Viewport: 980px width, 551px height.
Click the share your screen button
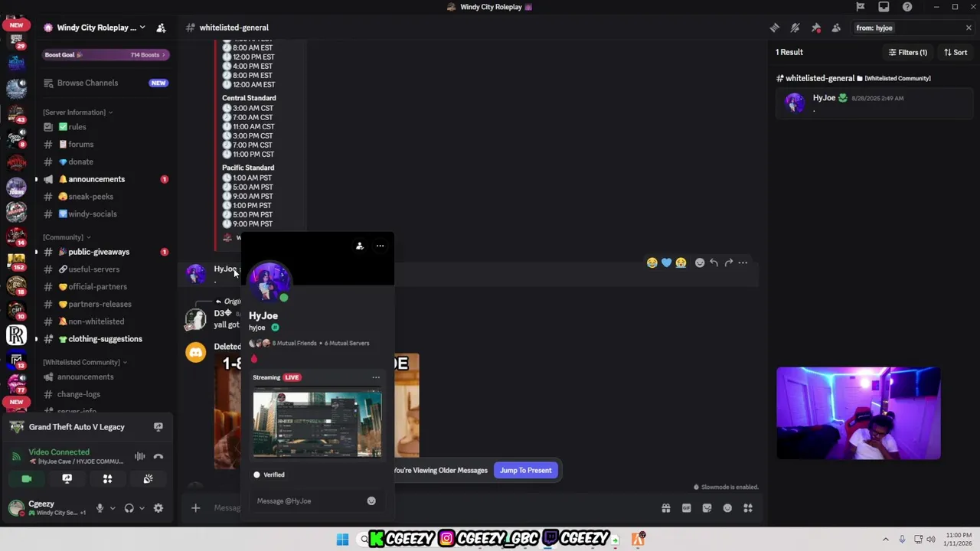click(x=67, y=479)
